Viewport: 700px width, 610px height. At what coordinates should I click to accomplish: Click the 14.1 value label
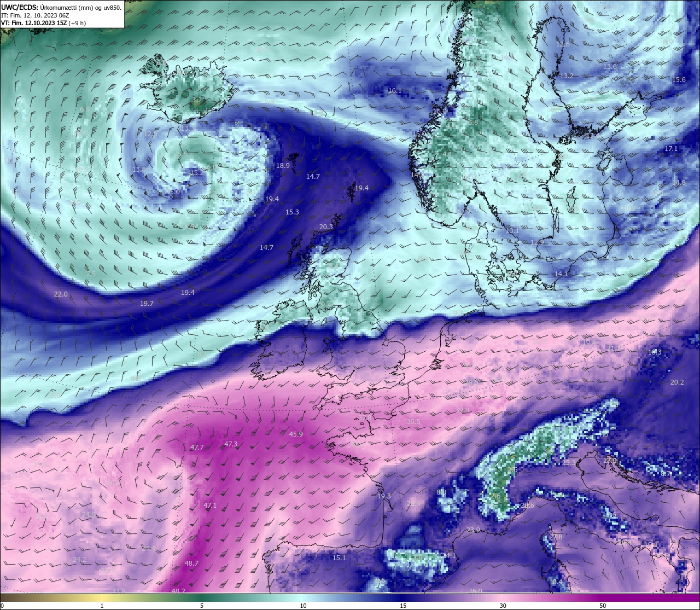tap(562, 274)
